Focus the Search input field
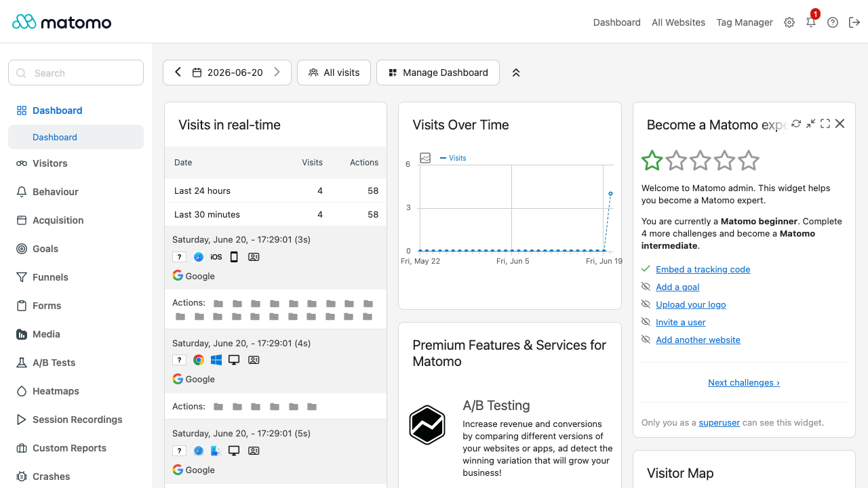 point(76,73)
